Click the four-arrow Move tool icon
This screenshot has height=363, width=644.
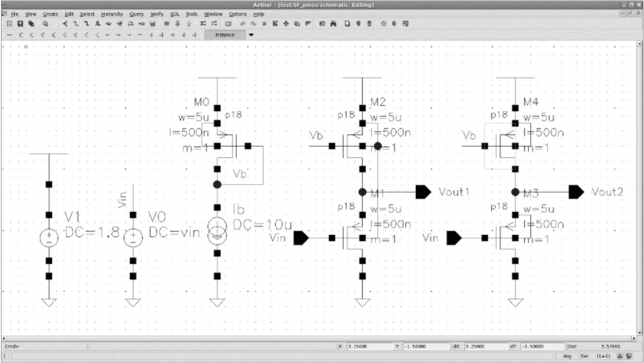point(286,24)
